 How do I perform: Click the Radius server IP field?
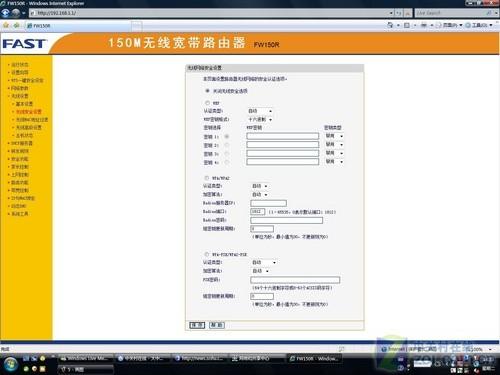click(268, 203)
